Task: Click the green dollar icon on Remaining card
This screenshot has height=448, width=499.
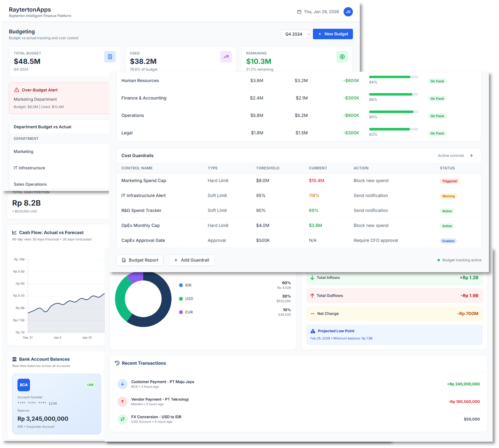Action: pyautogui.click(x=342, y=57)
